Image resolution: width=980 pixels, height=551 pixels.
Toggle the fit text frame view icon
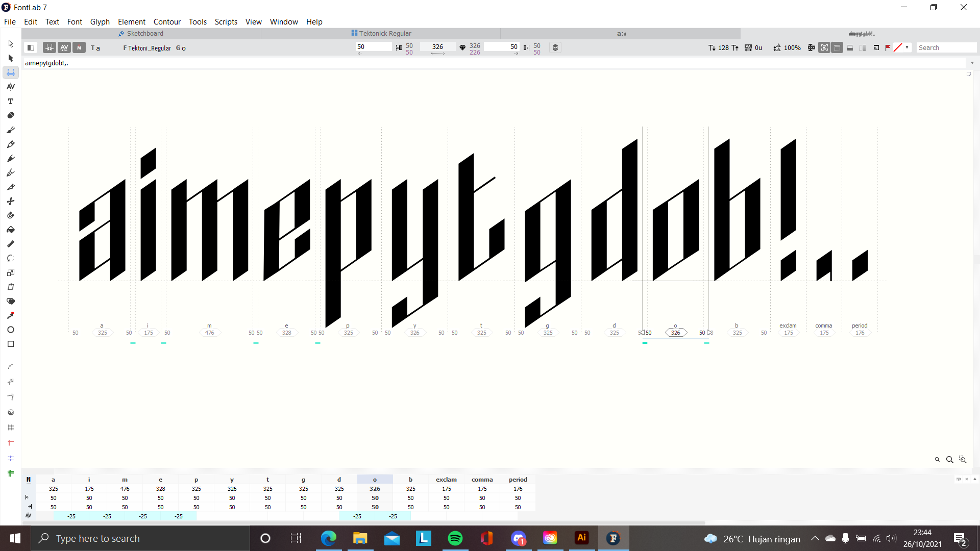pyautogui.click(x=824, y=47)
